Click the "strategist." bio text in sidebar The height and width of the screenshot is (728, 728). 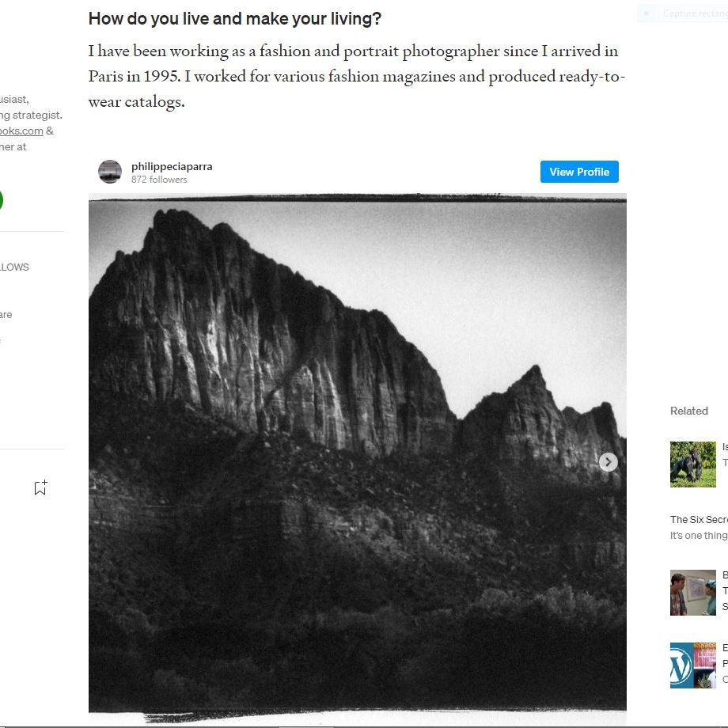[x=36, y=115]
